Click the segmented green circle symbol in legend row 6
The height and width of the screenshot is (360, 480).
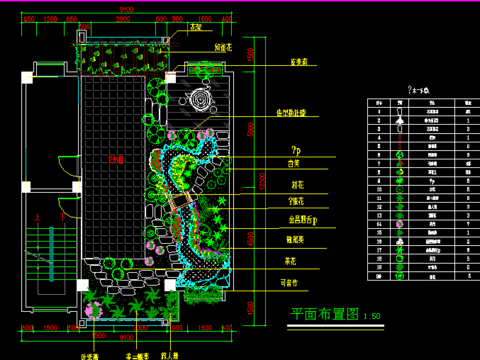coord(399,155)
